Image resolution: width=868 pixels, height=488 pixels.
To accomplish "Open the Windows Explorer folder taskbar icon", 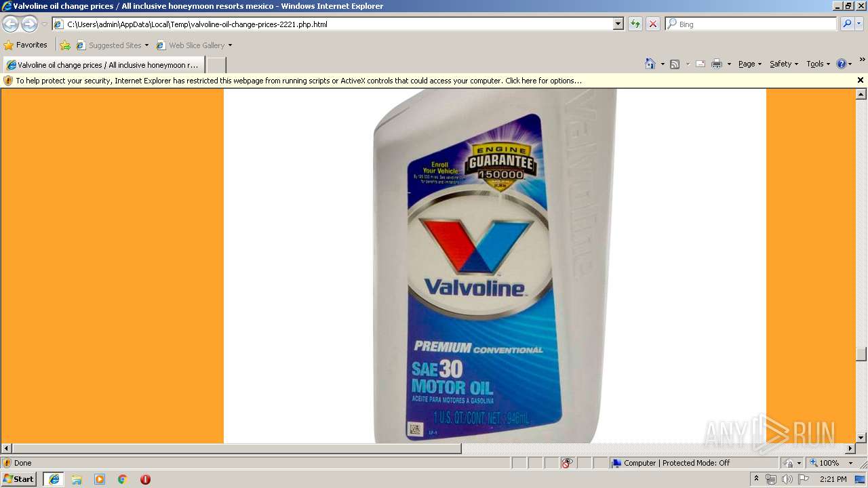I will tap(77, 479).
